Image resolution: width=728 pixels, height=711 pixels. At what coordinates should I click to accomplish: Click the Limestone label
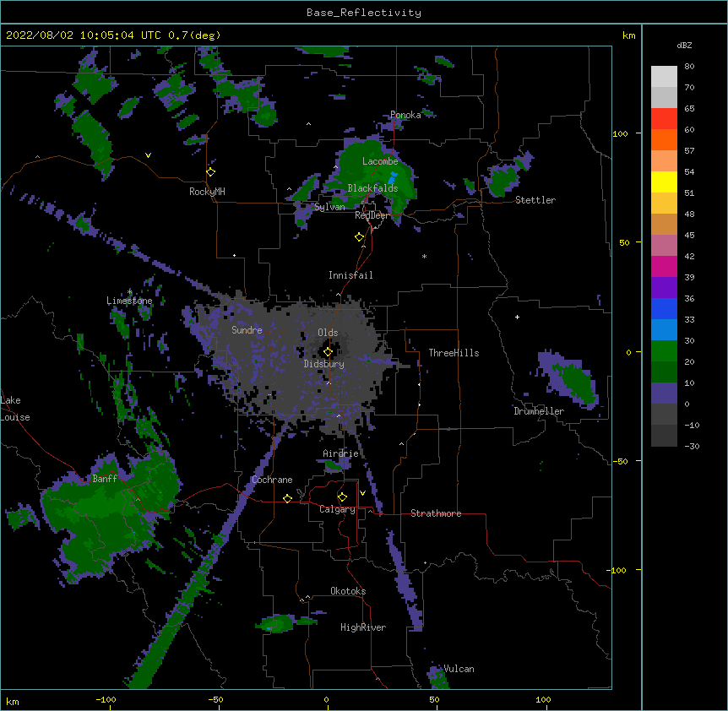click(129, 301)
